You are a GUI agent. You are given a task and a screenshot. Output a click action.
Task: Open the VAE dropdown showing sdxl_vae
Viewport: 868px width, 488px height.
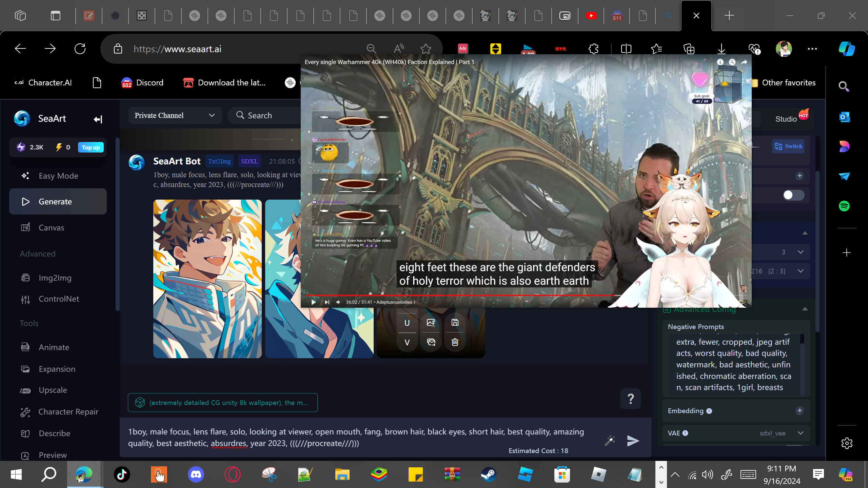(x=782, y=433)
